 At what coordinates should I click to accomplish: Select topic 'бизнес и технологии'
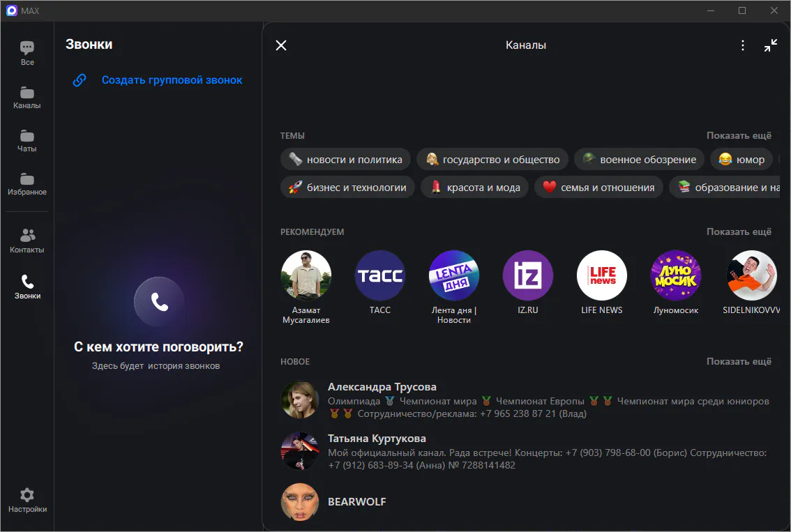tap(347, 187)
